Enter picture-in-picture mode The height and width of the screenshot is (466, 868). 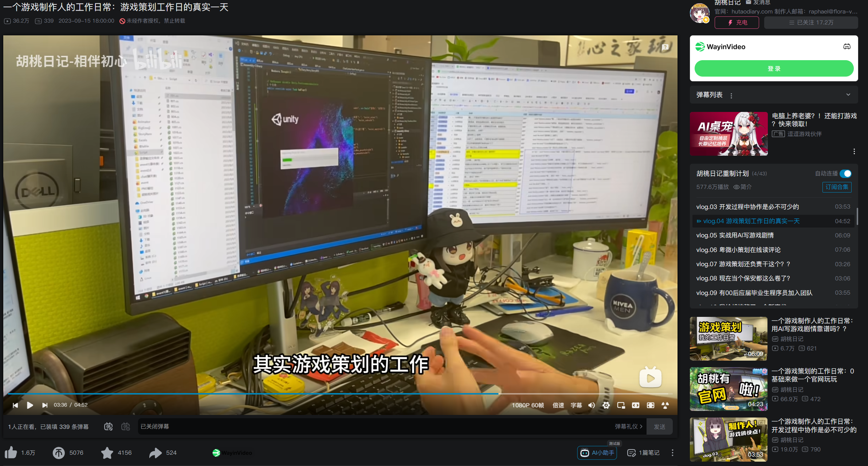coord(621,405)
